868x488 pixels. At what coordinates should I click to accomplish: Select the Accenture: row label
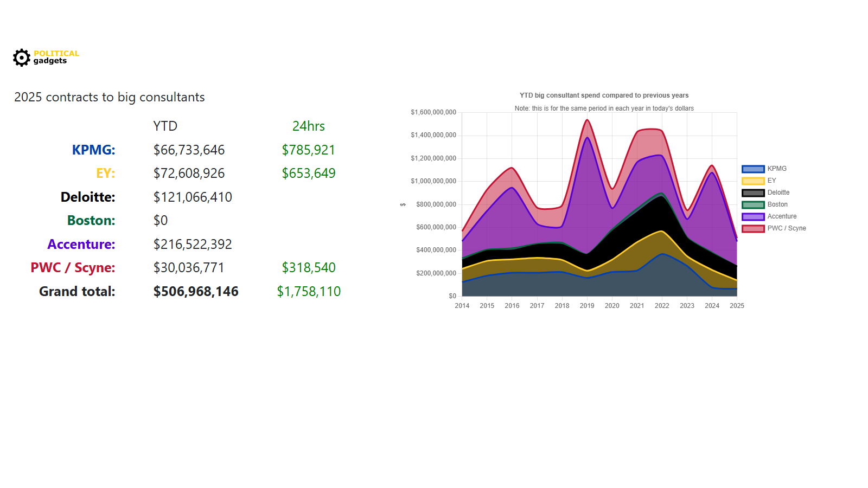click(x=81, y=244)
